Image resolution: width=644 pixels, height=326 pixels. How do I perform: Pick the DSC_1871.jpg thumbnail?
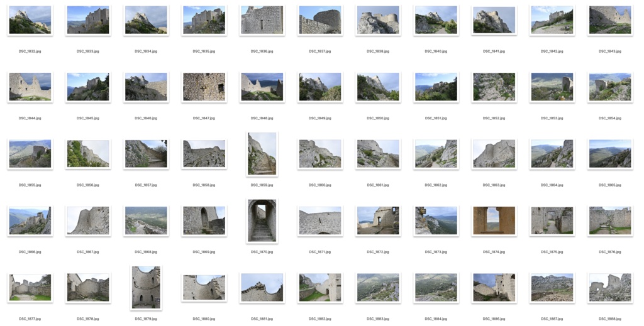320,220
